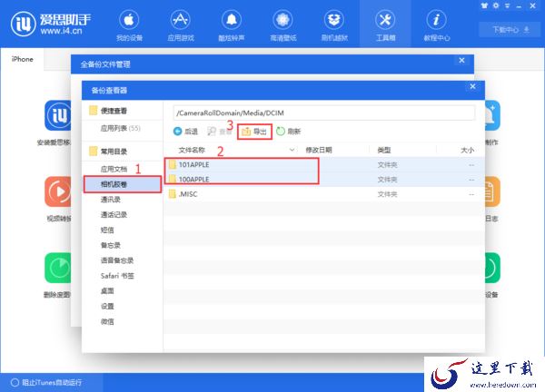
Task: Open 刷机越狱 flash and jailbreak icon
Action: pos(334,25)
